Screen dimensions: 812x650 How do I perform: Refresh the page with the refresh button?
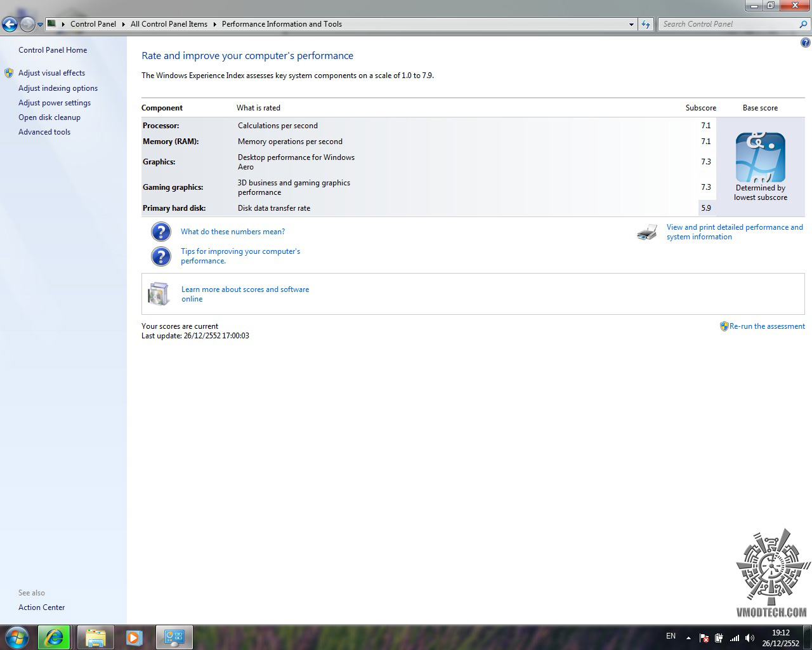[646, 24]
